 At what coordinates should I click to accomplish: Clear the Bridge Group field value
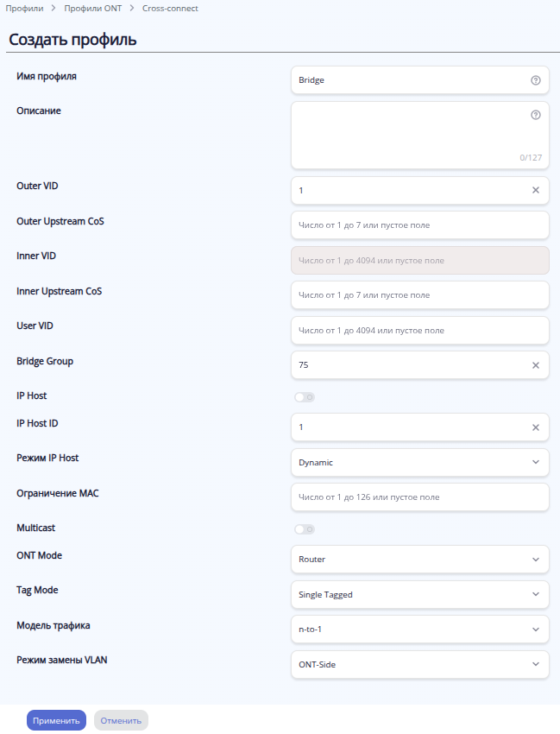point(535,365)
